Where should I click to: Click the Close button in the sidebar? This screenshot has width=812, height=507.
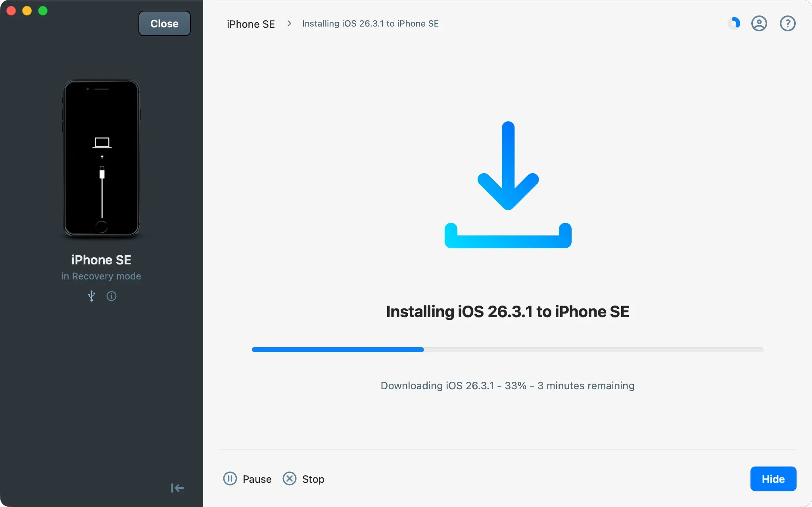coord(164,23)
